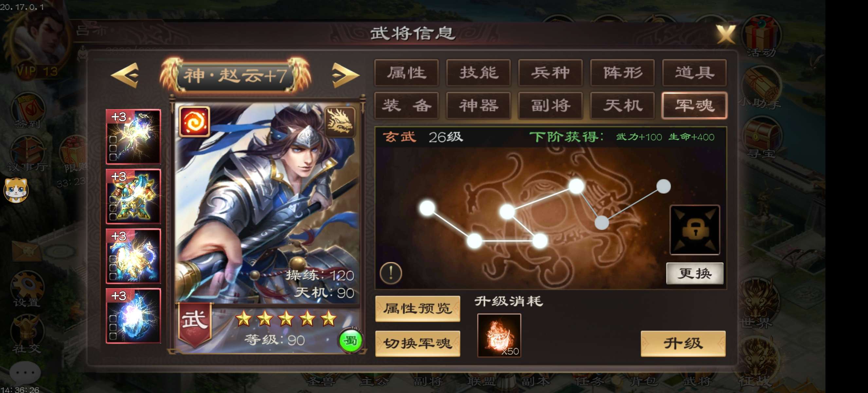The height and width of the screenshot is (393, 868).
Task: Select the fire swirl skill icon on portrait
Action: coord(194,122)
